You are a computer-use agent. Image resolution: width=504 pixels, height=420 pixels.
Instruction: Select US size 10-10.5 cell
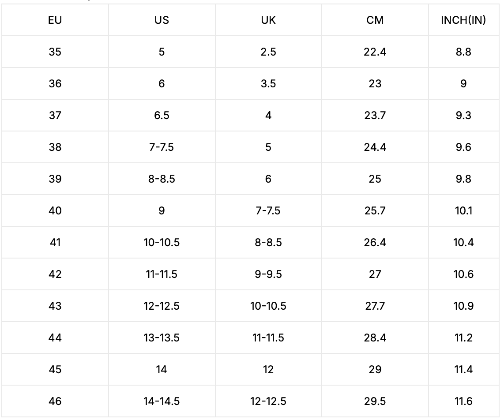[162, 242]
